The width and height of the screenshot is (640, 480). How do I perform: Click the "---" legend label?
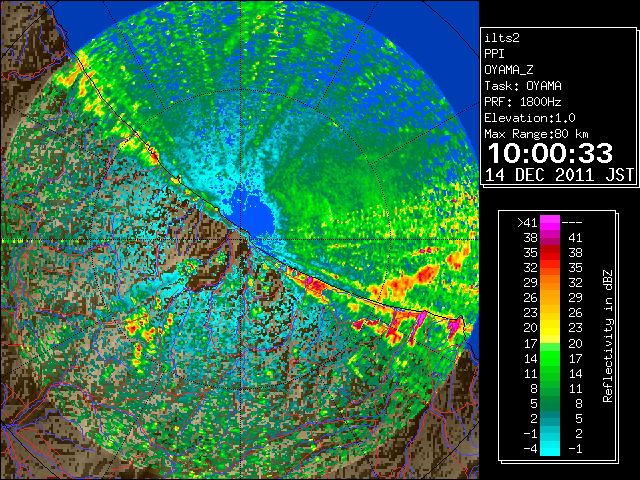pos(572,222)
